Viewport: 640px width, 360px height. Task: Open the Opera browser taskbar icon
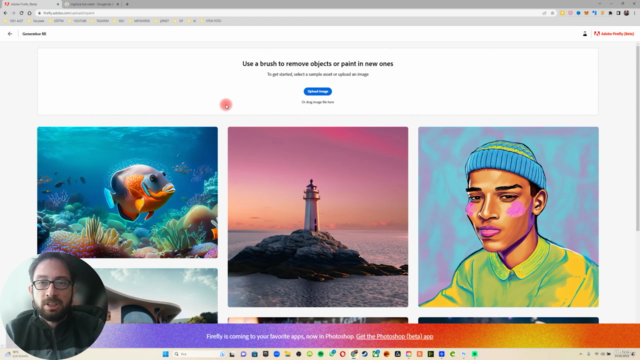(342, 354)
